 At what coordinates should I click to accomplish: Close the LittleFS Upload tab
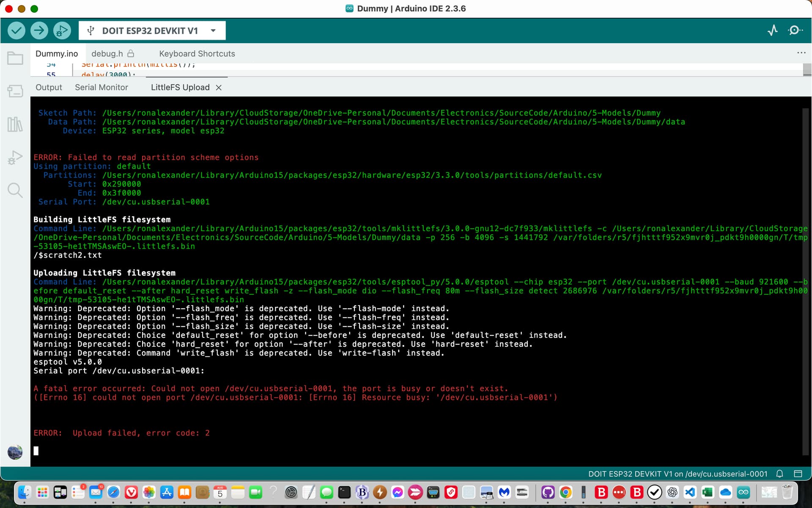pyautogui.click(x=219, y=88)
